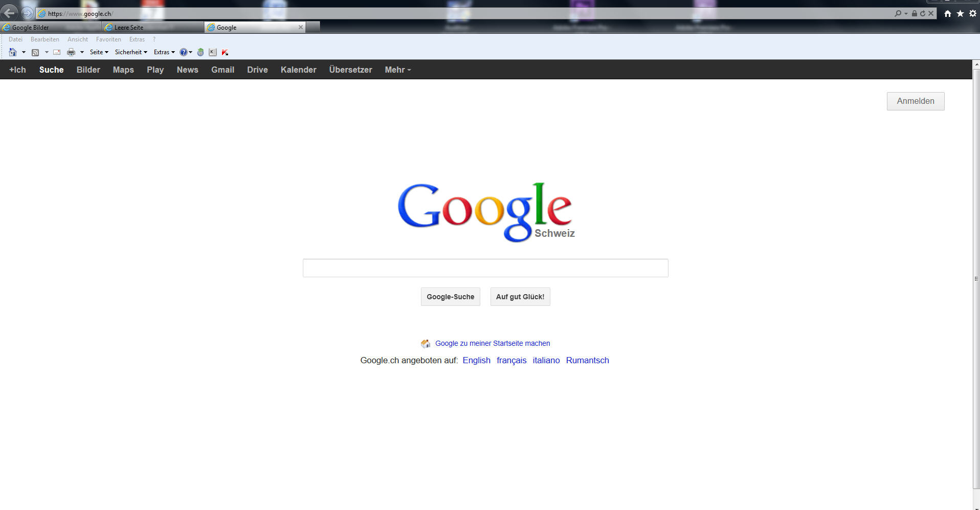The width and height of the screenshot is (980, 510).
Task: Open Drive in the Google bar
Action: 257,70
